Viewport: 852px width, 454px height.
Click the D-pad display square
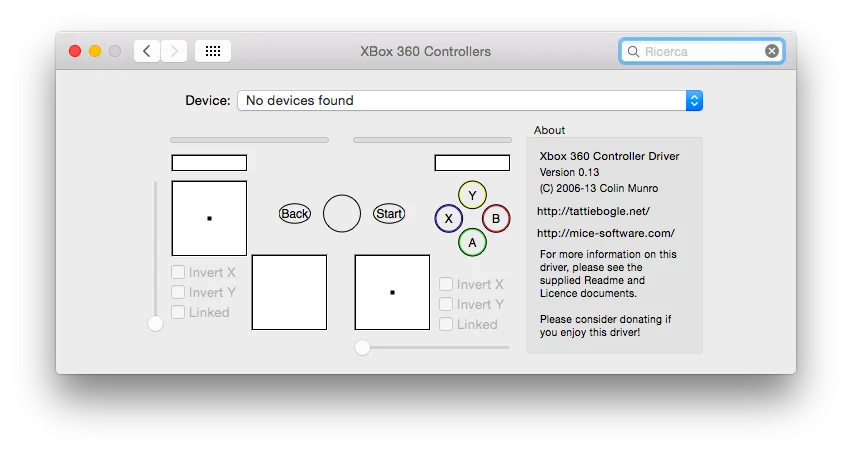(x=290, y=292)
